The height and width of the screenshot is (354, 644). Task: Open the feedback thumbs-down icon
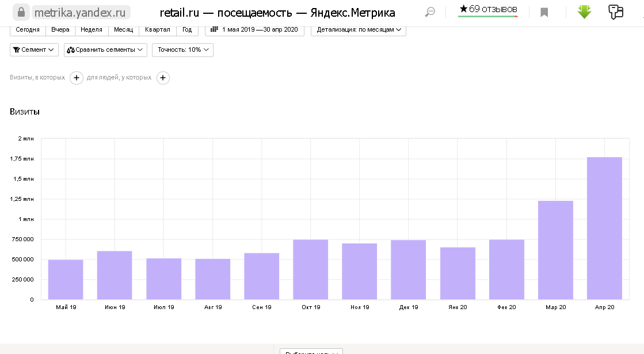616,12
